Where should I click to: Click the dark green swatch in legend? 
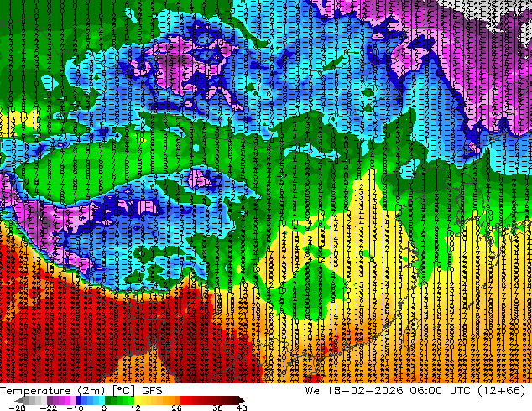click(x=108, y=400)
